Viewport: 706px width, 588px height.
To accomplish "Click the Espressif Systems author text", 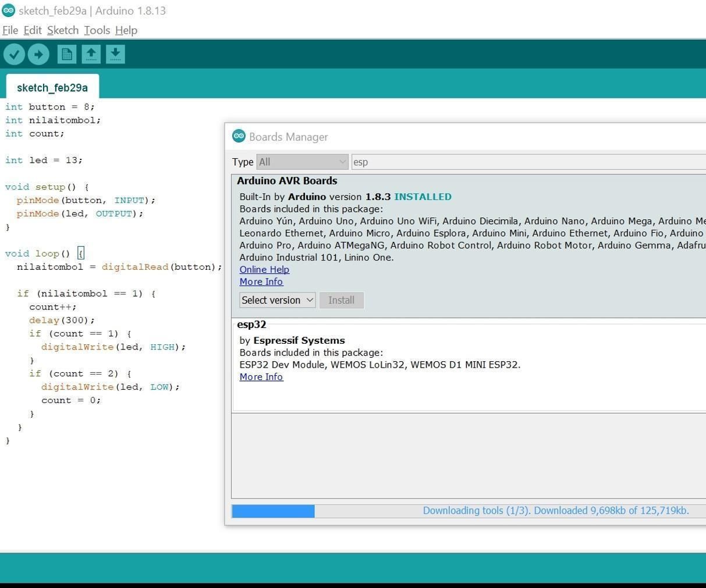I will click(299, 341).
